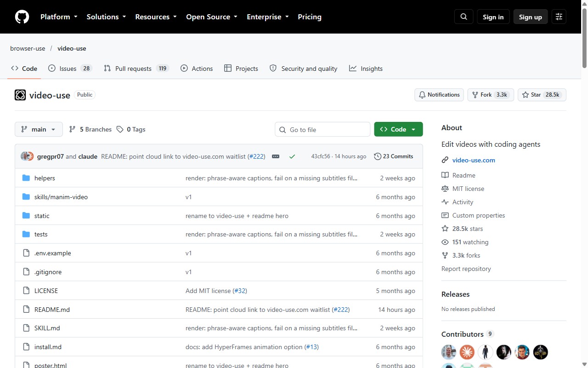
Task: Switch to the Pull requests tab
Action: 136,69
